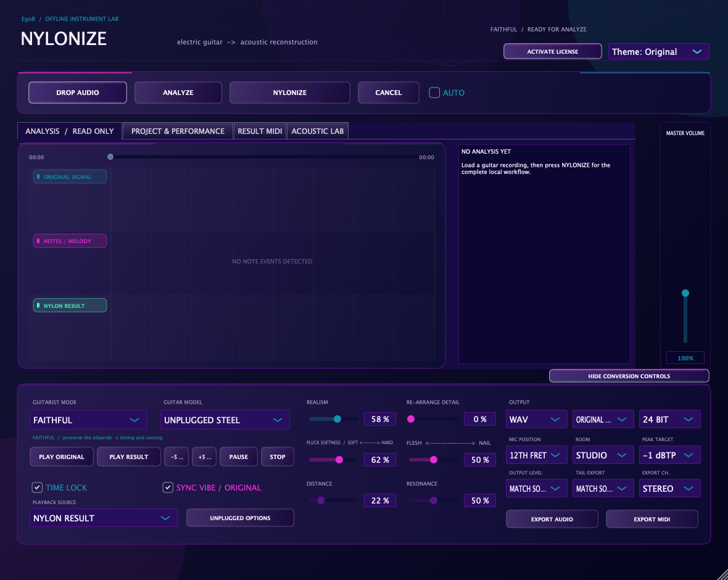Image resolution: width=728 pixels, height=580 pixels.
Task: Open the bit depth dropdown 24 BIT
Action: click(669, 420)
